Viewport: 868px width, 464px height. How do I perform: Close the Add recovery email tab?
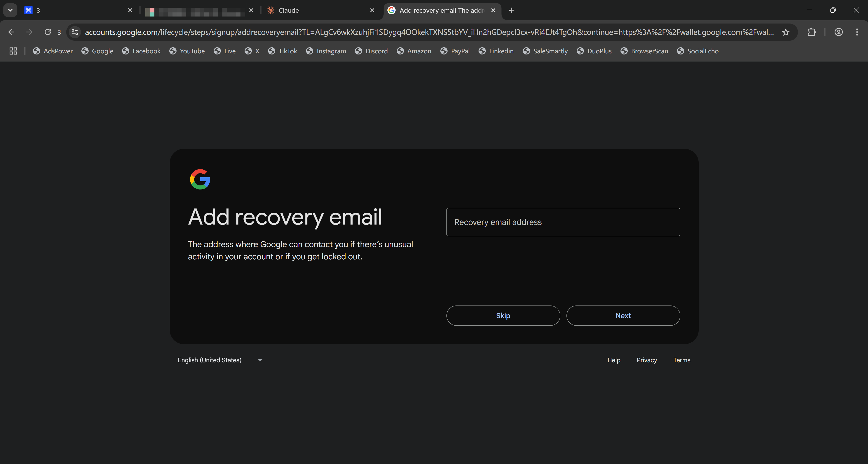[x=493, y=10]
